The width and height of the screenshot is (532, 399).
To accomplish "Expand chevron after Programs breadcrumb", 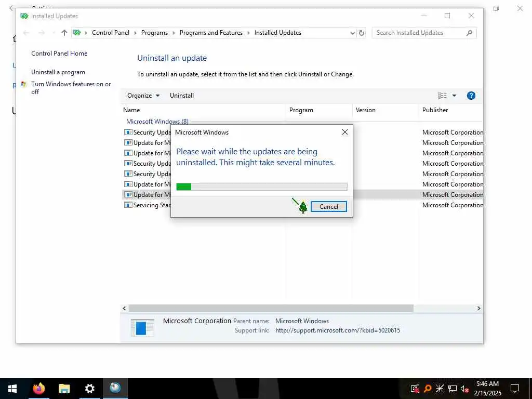I will click(x=174, y=33).
